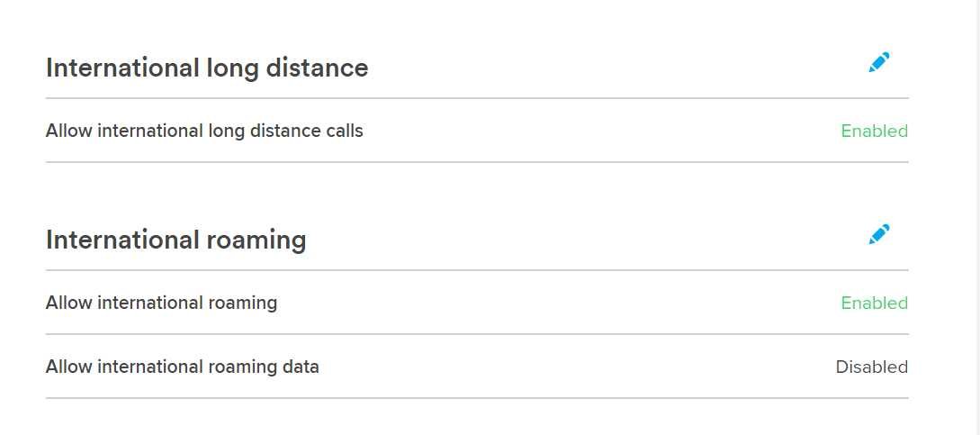Edit International long distance using pencil icon
Screen dimensions: 980x435
[879, 62]
